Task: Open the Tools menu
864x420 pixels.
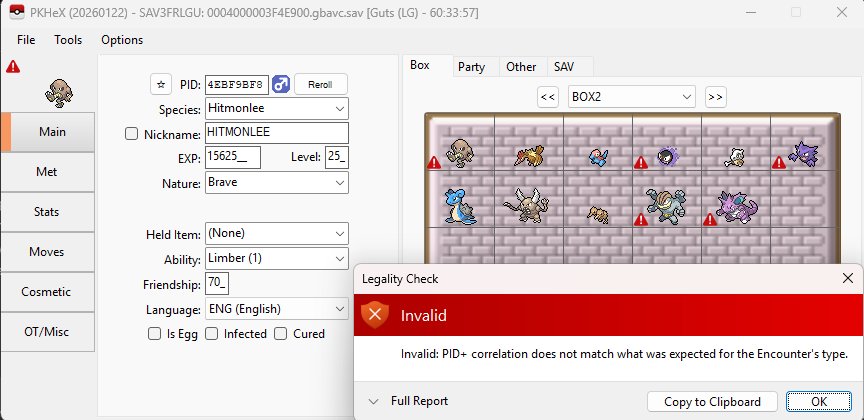Action: click(68, 40)
